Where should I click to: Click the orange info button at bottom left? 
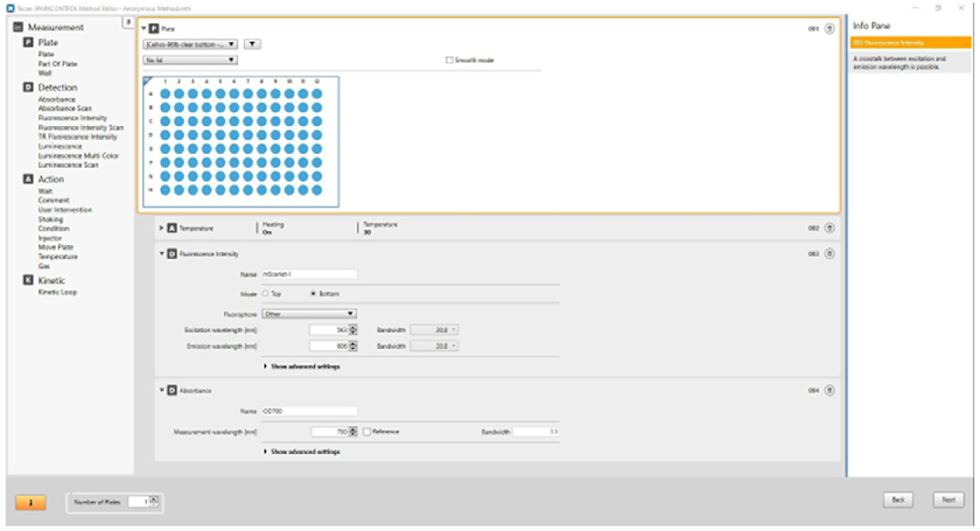tap(31, 503)
